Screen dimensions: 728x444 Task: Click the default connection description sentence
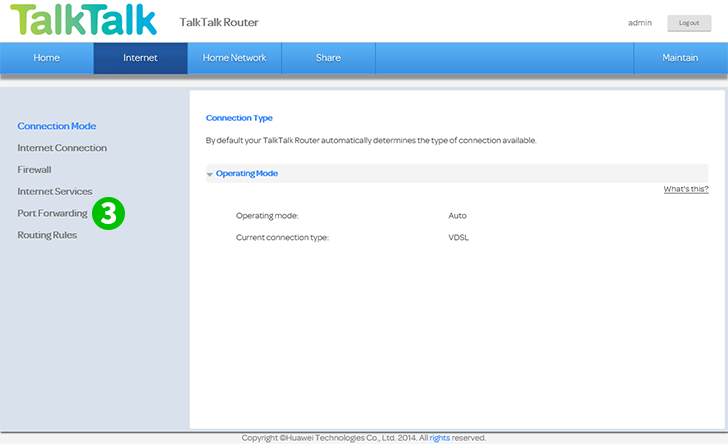tap(371, 140)
